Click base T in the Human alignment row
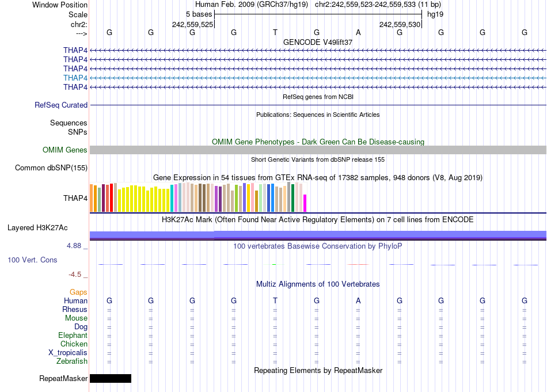 click(275, 300)
